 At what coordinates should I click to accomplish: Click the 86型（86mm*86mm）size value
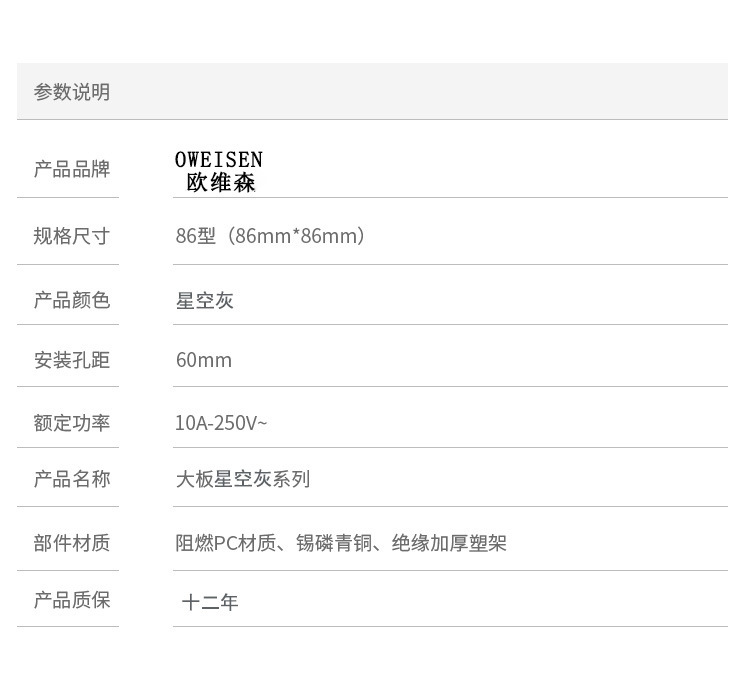click(270, 236)
